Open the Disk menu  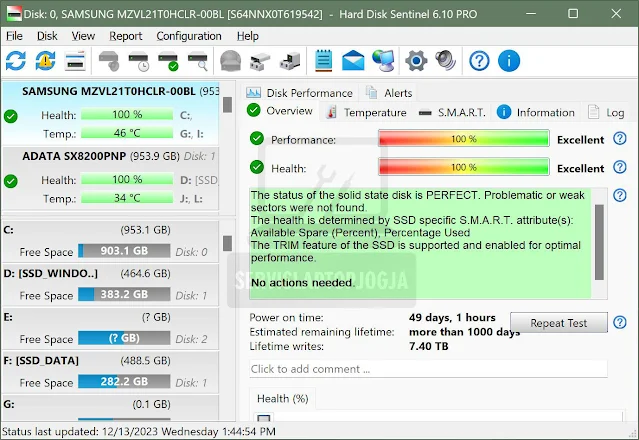coord(47,36)
